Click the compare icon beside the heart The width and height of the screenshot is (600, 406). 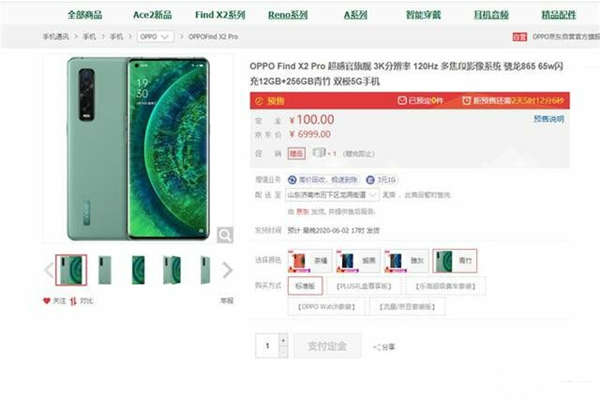(73, 301)
